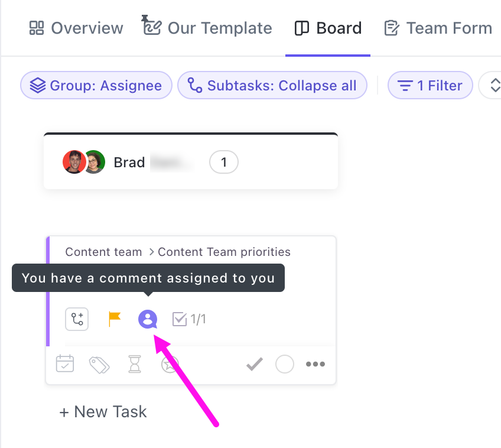Image resolution: width=501 pixels, height=448 pixels.
Task: Open Content Team priorities breadcrumb link
Action: click(x=225, y=252)
